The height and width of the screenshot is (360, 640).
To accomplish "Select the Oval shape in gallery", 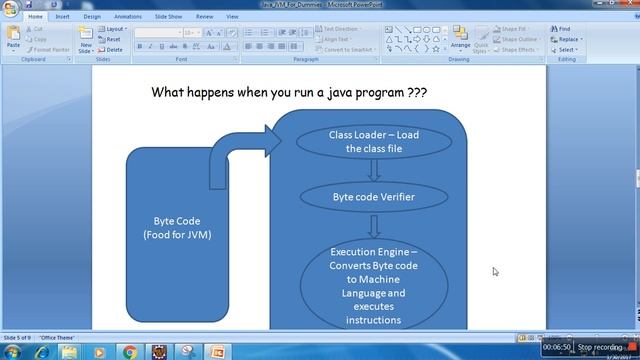I will coord(427,30).
